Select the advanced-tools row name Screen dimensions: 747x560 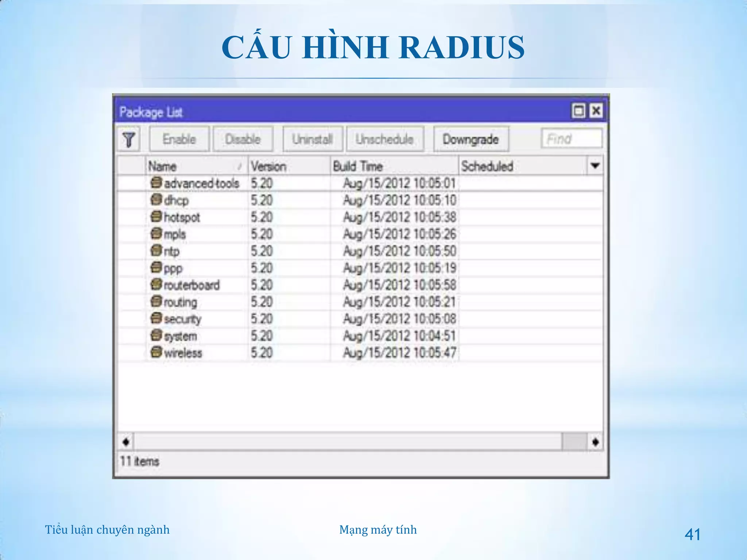pos(202,183)
